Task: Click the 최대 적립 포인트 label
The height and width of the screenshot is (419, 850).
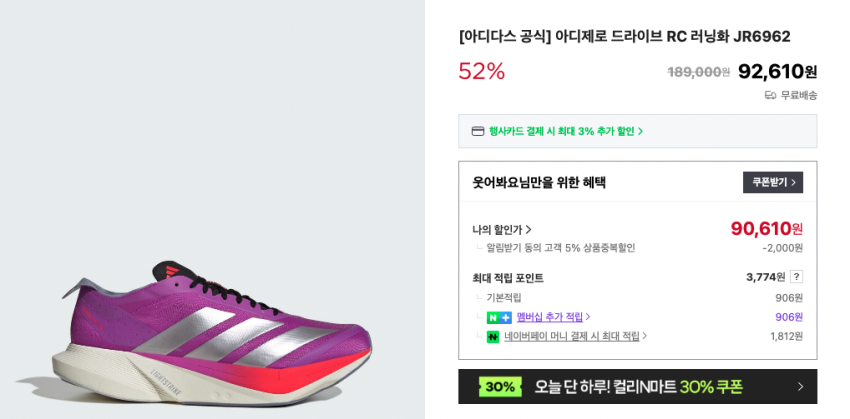Action: coord(508,278)
